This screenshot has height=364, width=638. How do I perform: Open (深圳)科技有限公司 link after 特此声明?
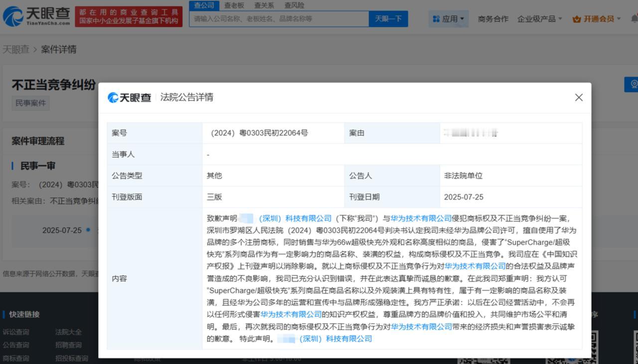pyautogui.click(x=335, y=339)
